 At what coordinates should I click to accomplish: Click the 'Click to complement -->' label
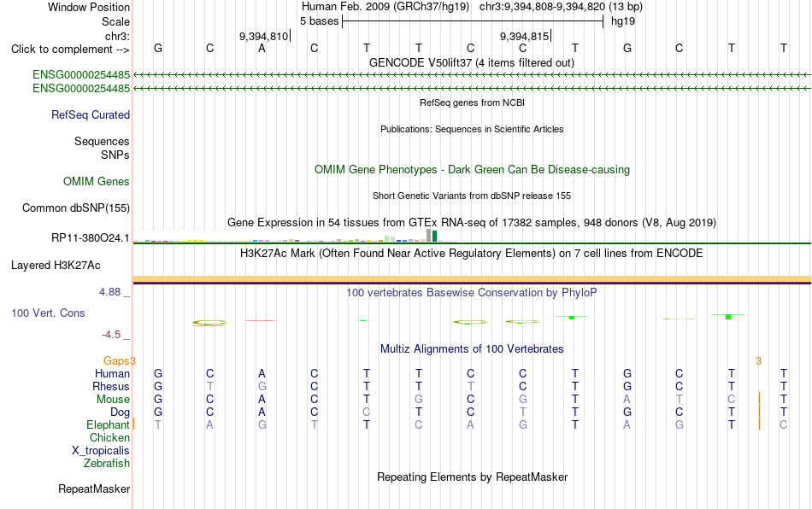(70, 50)
